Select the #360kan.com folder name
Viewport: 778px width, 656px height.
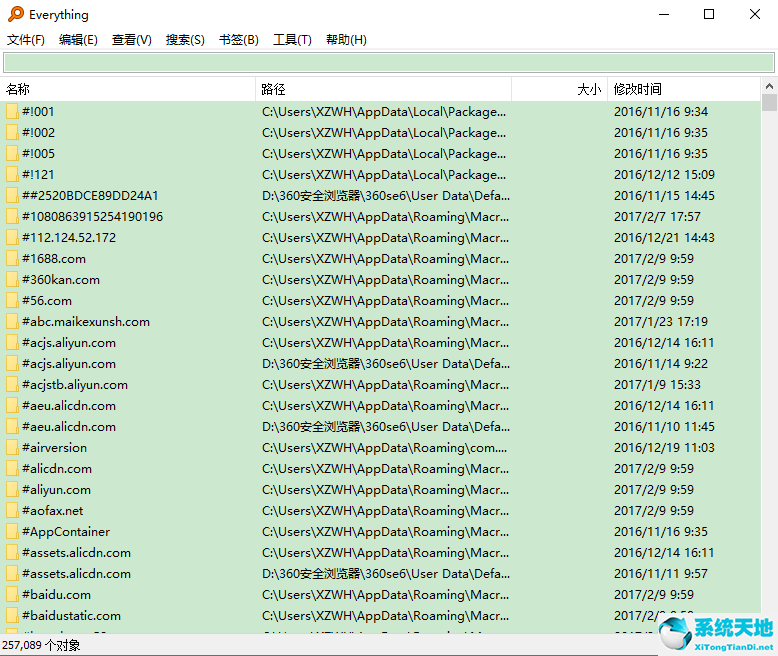[61, 279]
